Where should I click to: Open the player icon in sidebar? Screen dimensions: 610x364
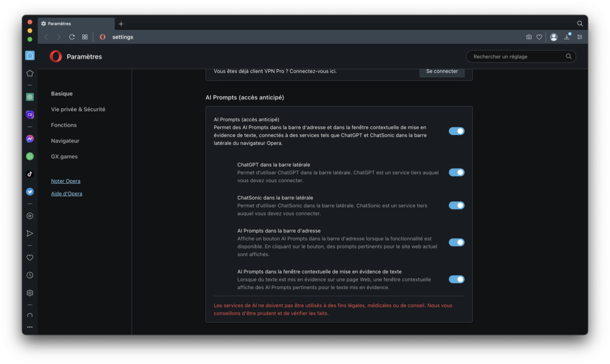30,216
